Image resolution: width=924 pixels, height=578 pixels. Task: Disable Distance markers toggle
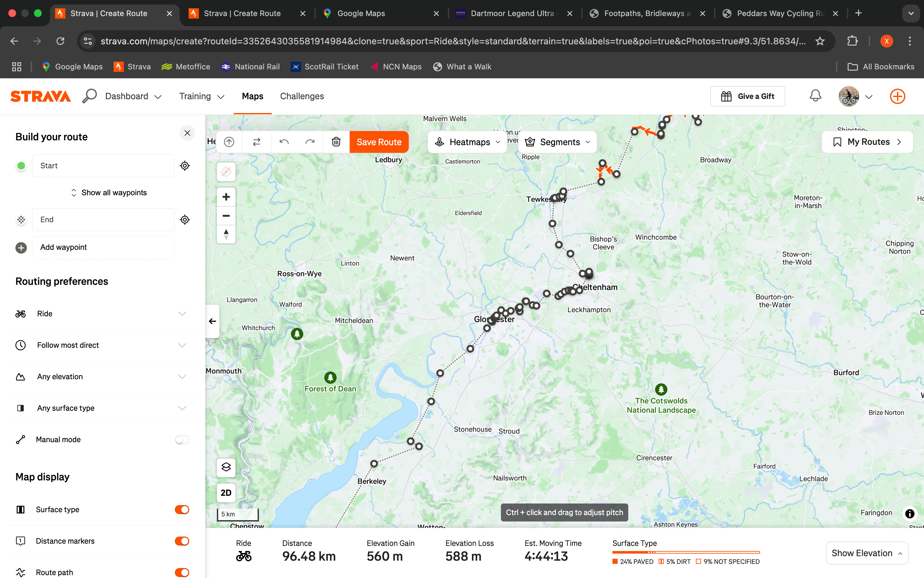click(x=182, y=541)
